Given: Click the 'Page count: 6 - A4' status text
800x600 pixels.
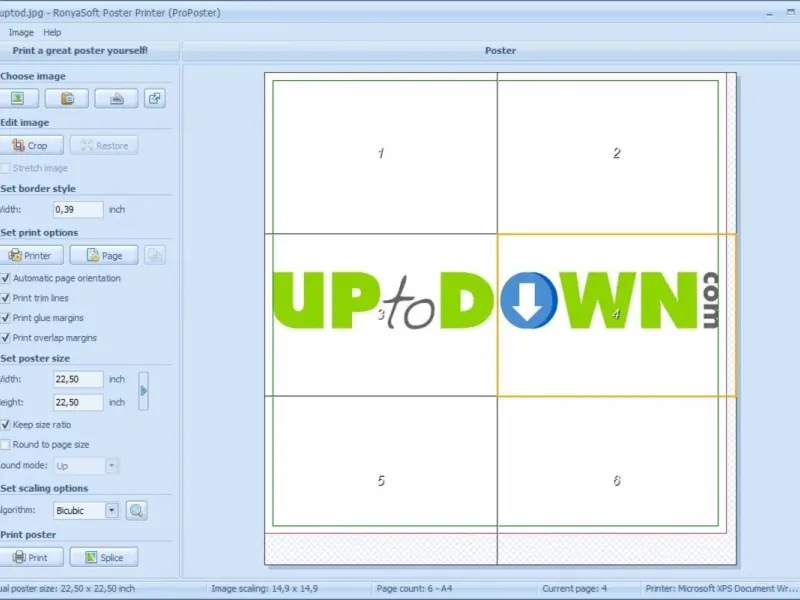Looking at the screenshot, I should pos(414,588).
